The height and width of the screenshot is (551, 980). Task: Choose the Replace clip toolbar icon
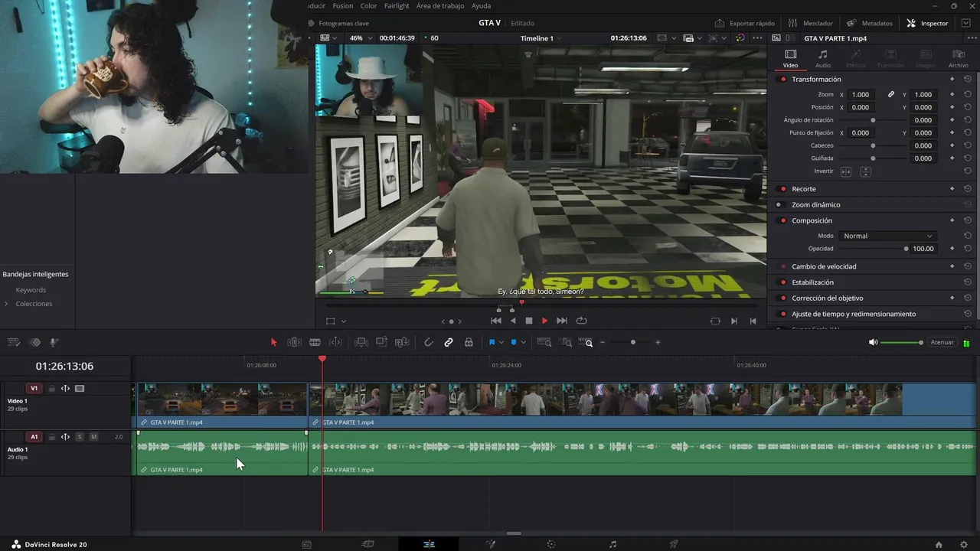[402, 342]
